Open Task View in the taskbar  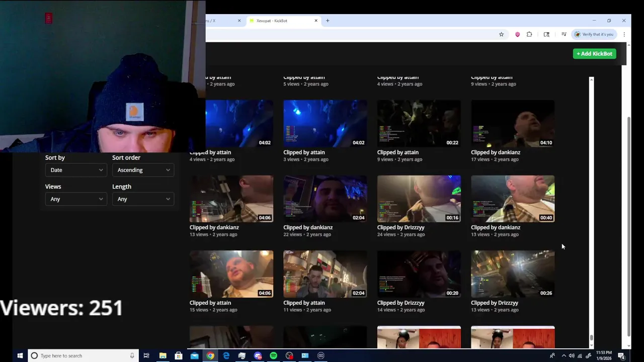coord(146,355)
